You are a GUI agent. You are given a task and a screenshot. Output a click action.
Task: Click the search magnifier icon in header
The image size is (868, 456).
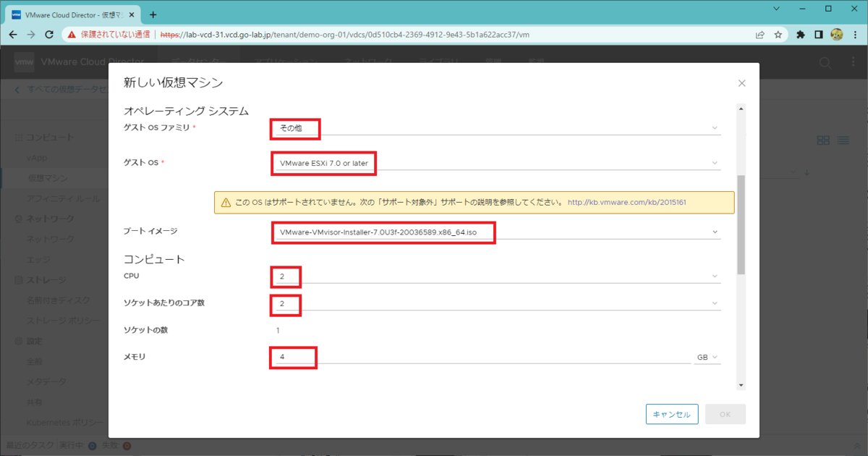825,63
